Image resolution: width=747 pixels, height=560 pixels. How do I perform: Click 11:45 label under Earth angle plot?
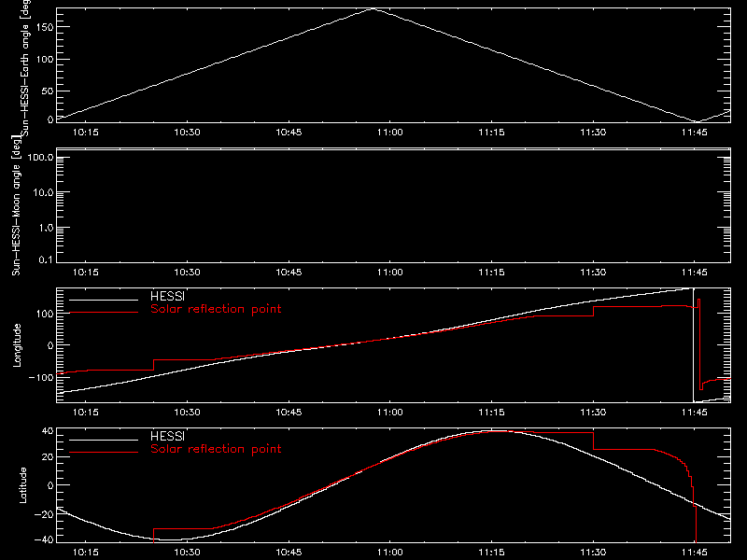695,133
